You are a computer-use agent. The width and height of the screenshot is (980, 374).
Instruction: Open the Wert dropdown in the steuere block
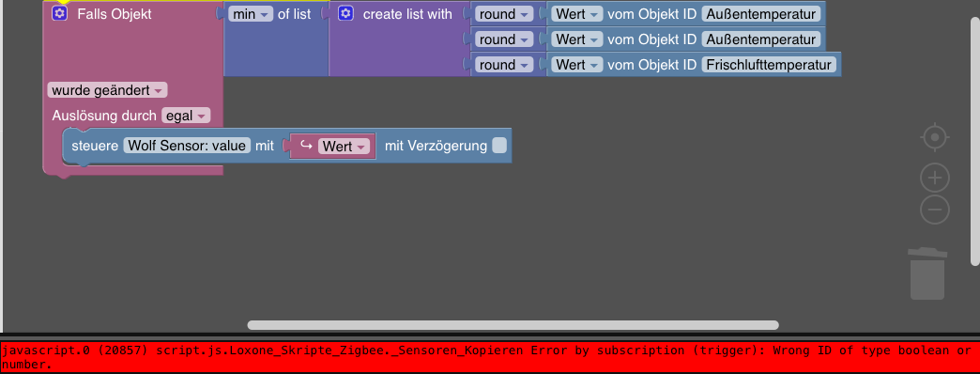coord(344,147)
